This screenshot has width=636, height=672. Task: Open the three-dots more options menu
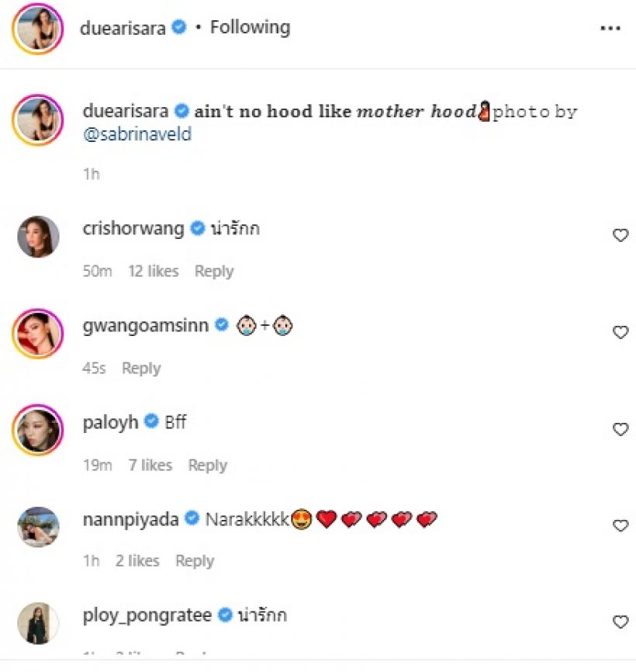(610, 28)
